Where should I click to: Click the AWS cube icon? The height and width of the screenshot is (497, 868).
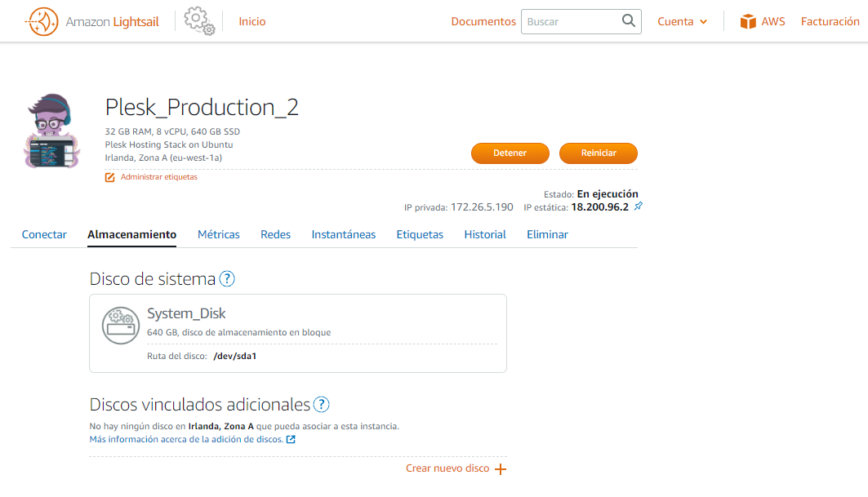click(x=748, y=22)
